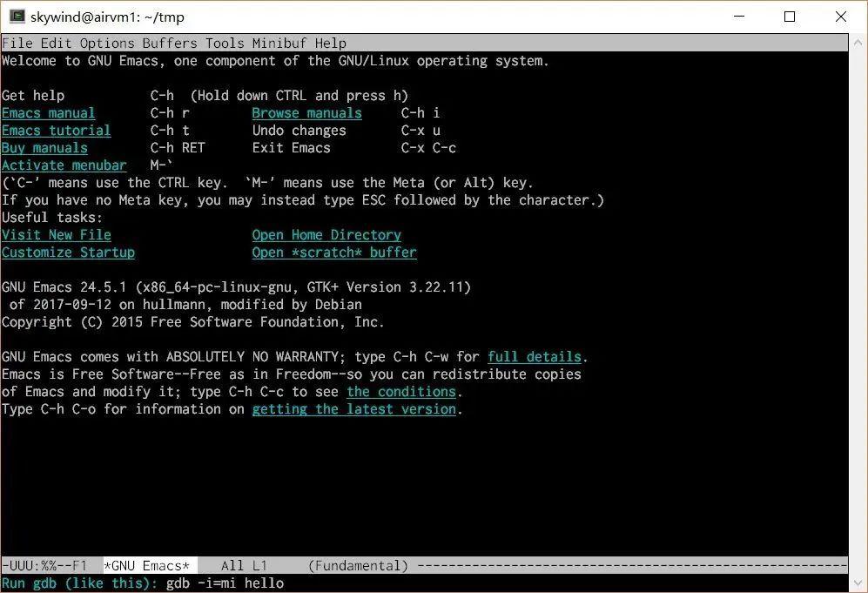Viewport: 868px width, 593px height.
Task: Select the Activate menubar link
Action: click(64, 165)
